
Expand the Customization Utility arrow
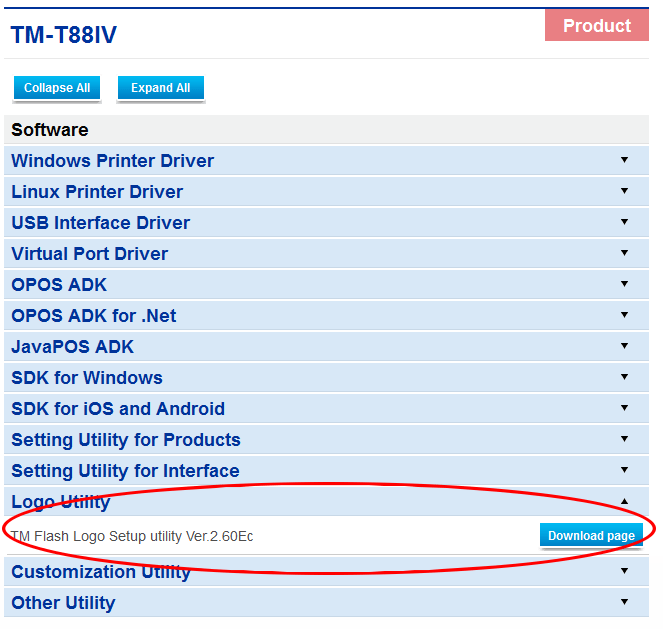click(x=624, y=571)
